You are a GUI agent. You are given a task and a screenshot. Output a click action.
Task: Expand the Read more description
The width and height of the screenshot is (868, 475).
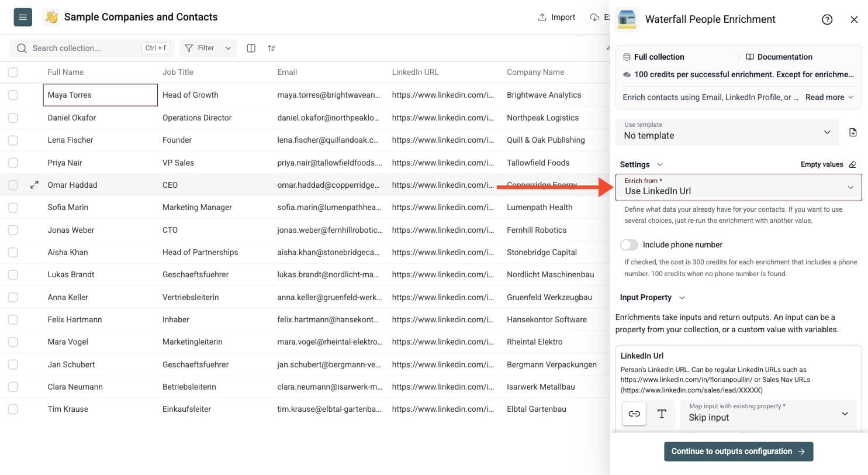pyautogui.click(x=829, y=97)
